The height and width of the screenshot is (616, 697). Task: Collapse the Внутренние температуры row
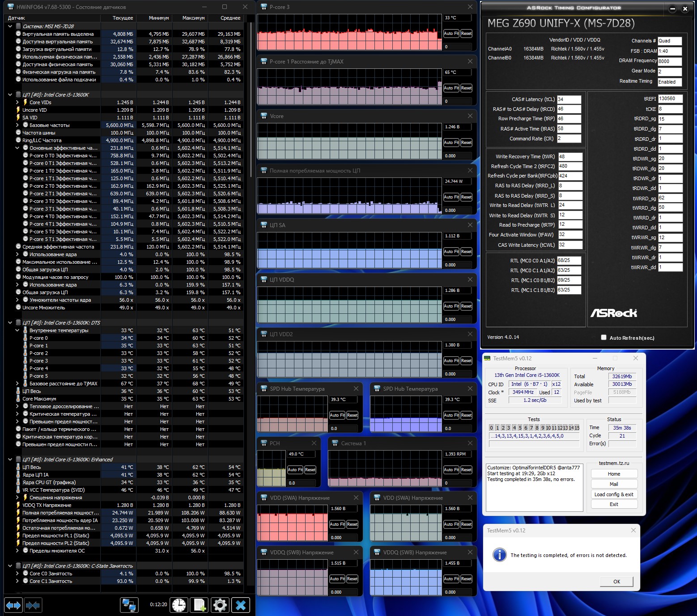click(x=17, y=330)
